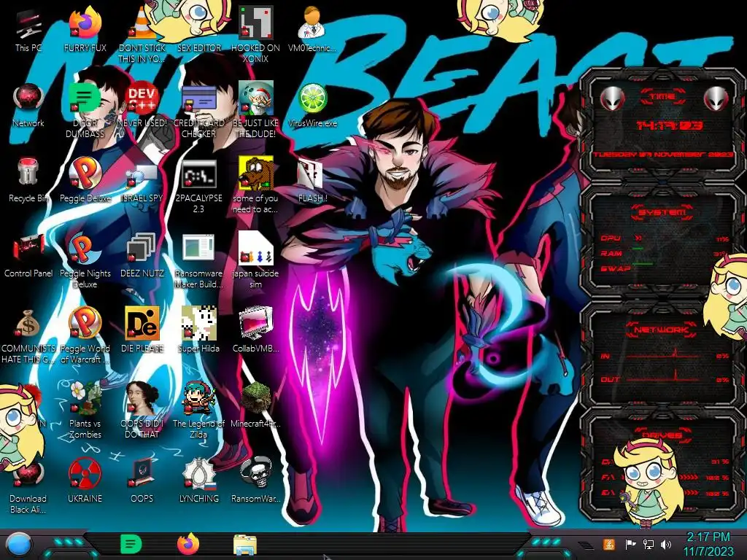
Task: Click the left alien head in TIME widget
Action: pyautogui.click(x=613, y=99)
